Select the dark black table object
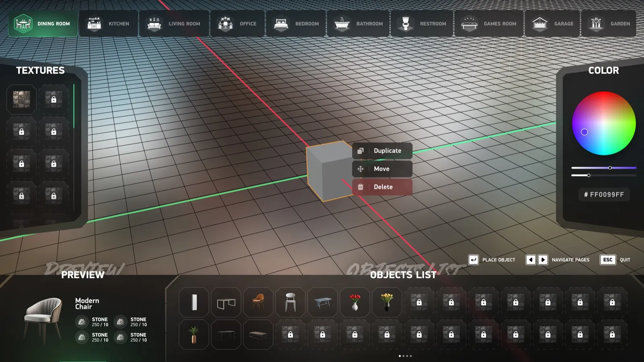This screenshot has width=644, height=362. click(226, 334)
